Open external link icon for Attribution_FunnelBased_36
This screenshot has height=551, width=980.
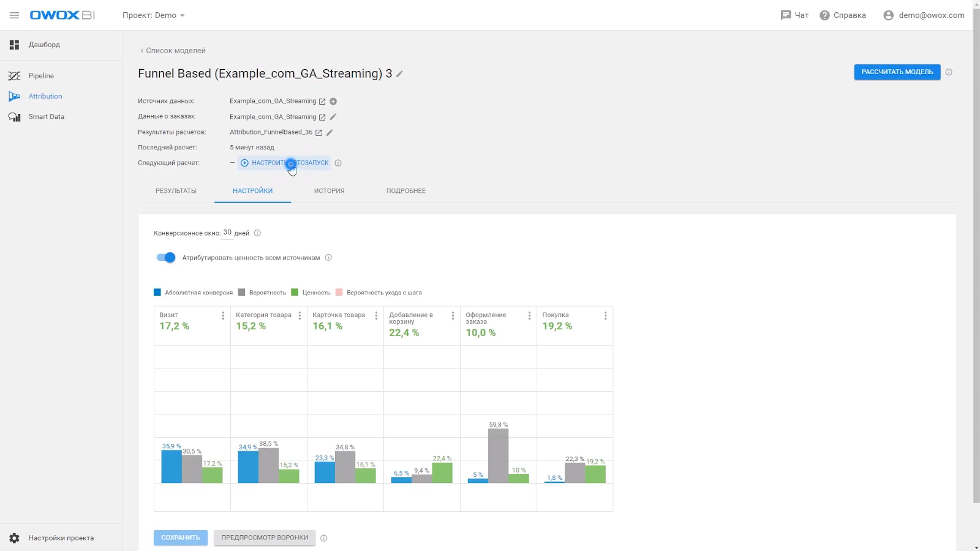tap(318, 133)
